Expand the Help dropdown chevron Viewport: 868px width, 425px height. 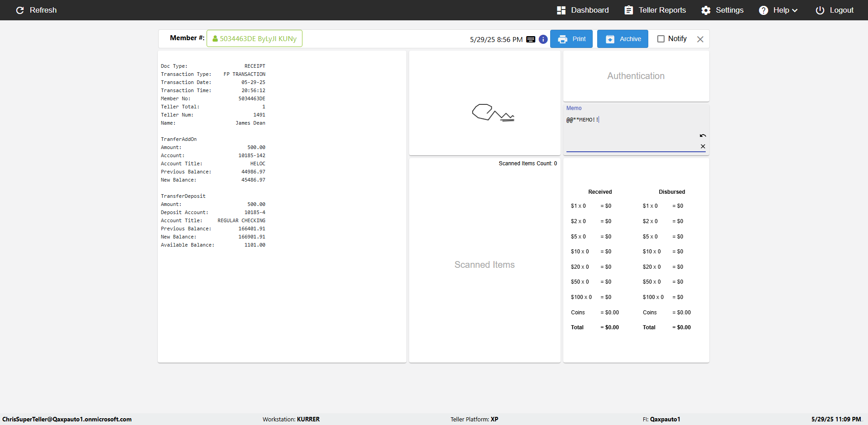pyautogui.click(x=795, y=10)
